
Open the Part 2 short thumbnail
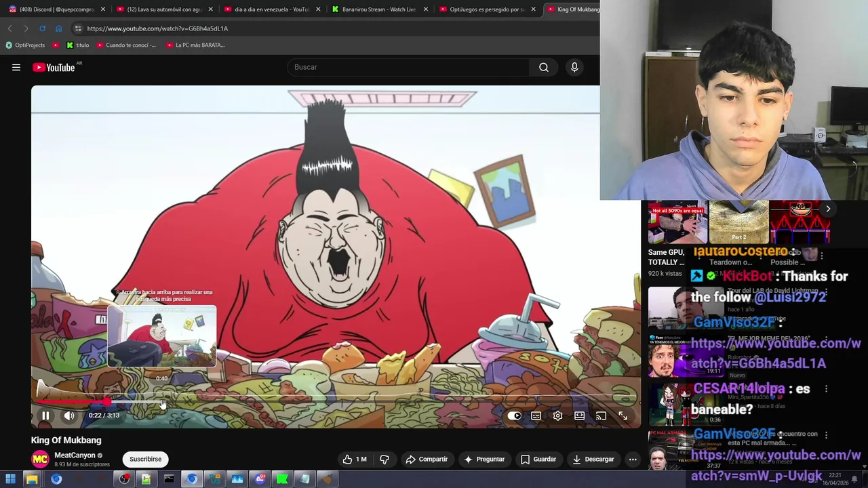click(738, 222)
